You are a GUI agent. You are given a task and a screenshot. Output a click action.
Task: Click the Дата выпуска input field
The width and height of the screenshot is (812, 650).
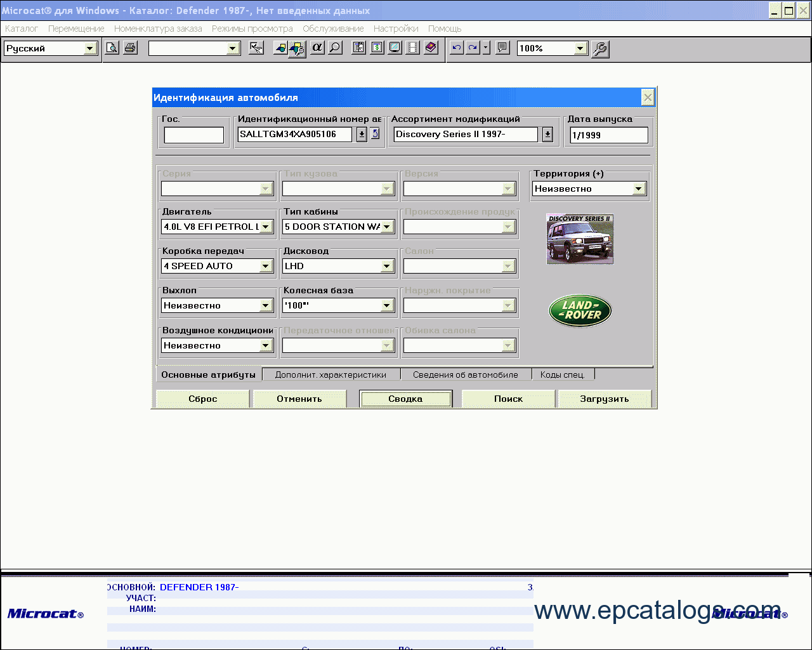608,135
